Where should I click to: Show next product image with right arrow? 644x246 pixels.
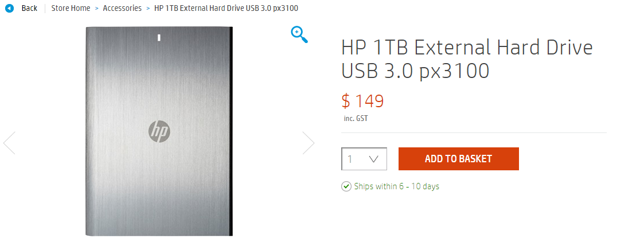coord(309,143)
